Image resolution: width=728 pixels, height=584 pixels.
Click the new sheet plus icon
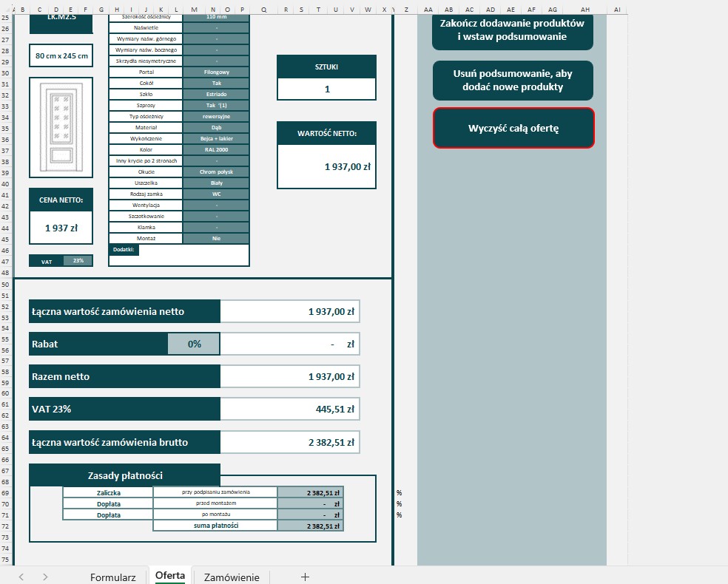coord(304,577)
